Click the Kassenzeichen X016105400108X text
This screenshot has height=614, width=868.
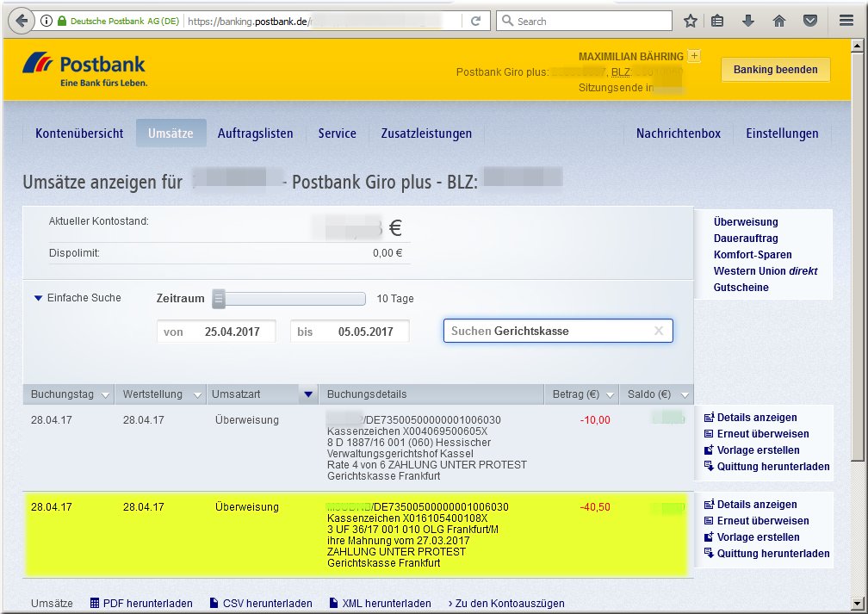[x=407, y=518]
